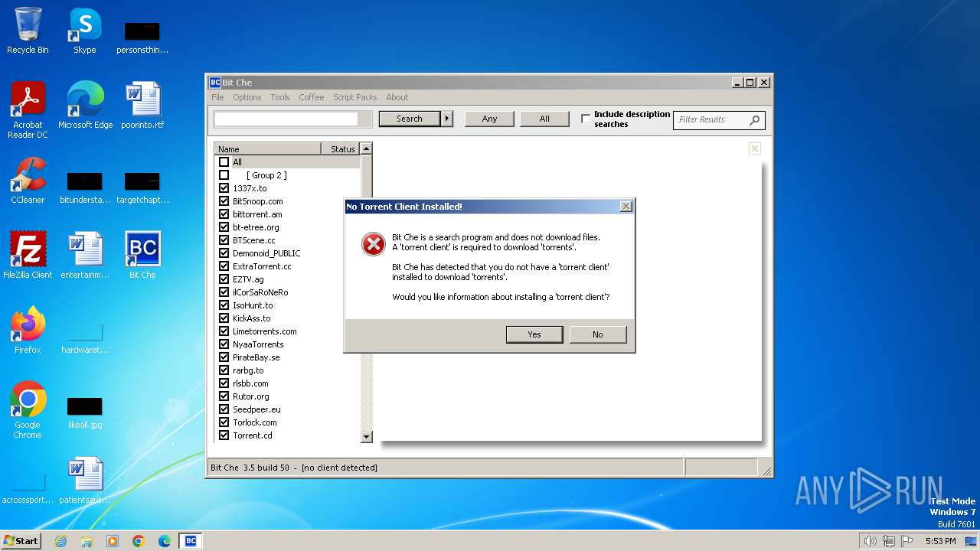
Task: Open the File menu in Bit Che
Action: coord(217,97)
